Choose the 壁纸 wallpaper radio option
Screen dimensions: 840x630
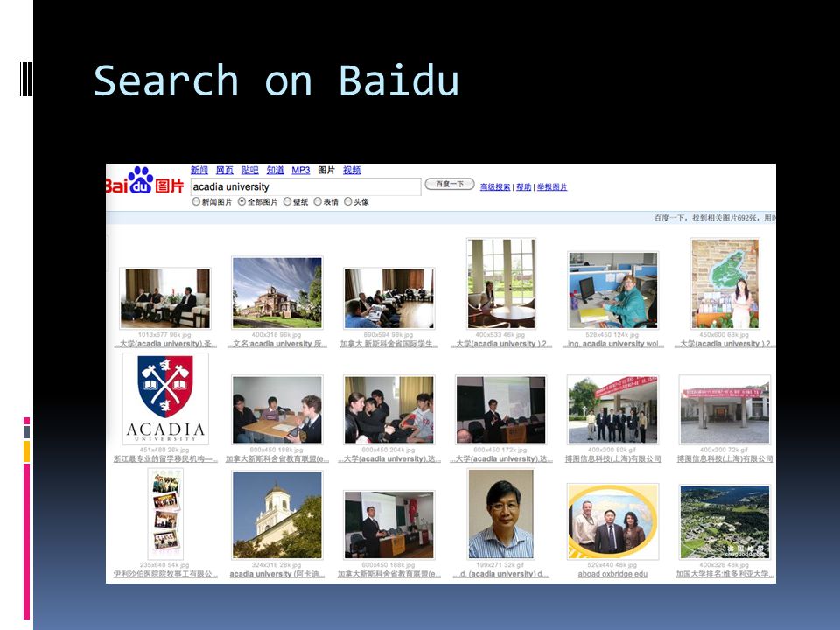(287, 201)
